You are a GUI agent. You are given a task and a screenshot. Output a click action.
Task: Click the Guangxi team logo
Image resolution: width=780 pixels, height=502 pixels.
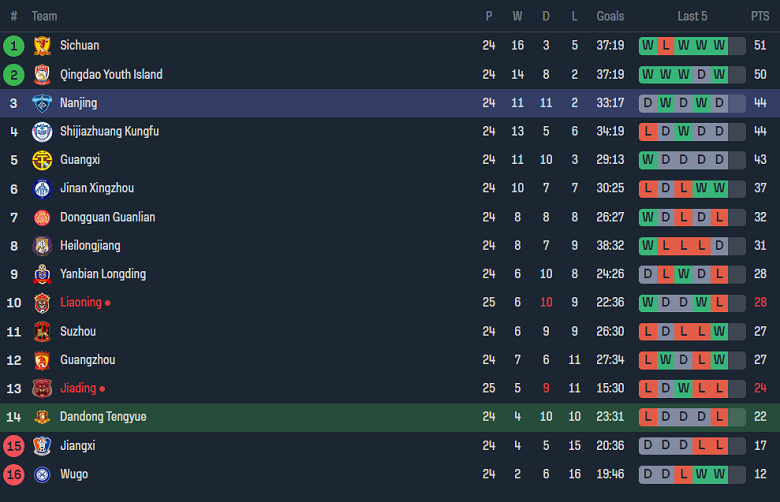click(41, 160)
